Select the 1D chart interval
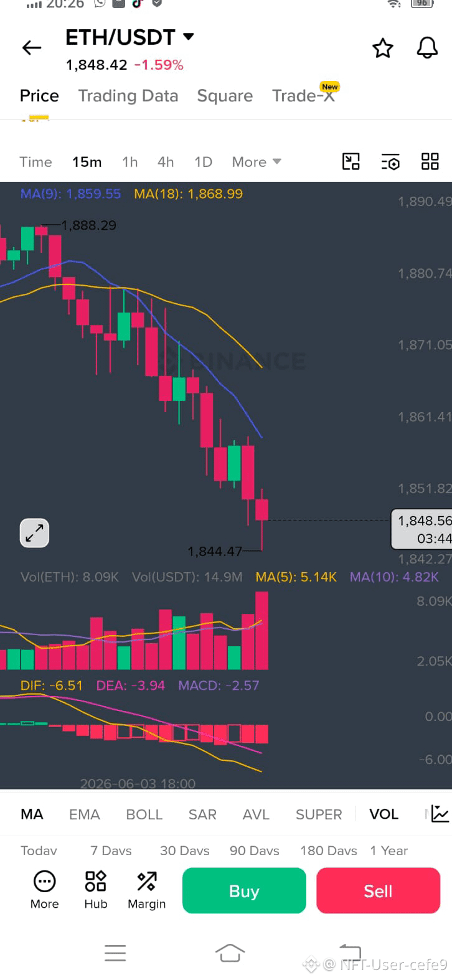The width and height of the screenshot is (452, 980). click(203, 162)
